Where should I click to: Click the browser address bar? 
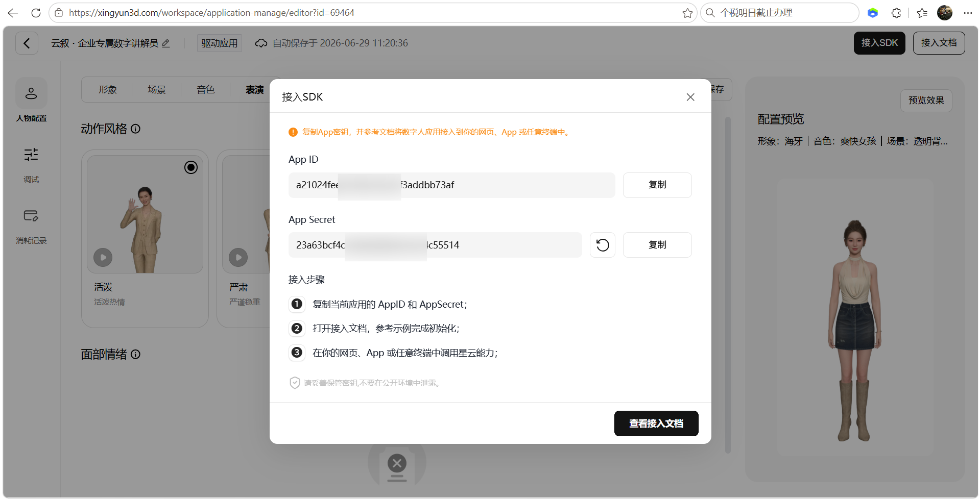point(373,13)
